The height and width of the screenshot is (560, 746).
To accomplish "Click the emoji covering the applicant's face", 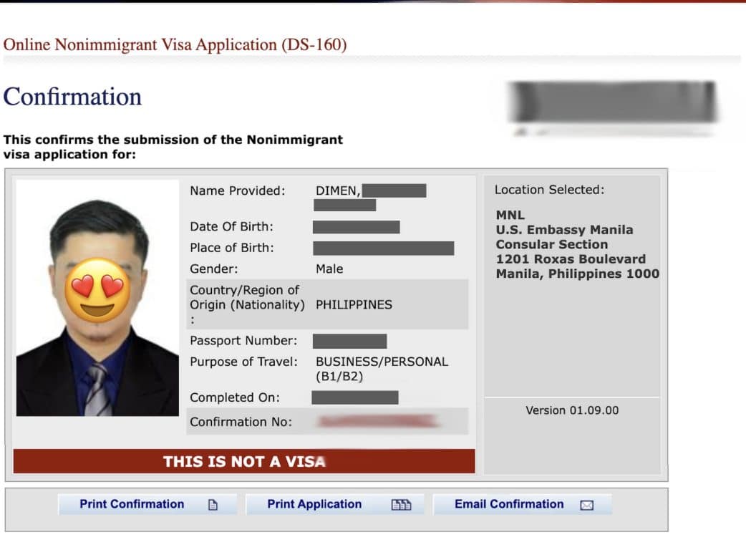I will 97,289.
